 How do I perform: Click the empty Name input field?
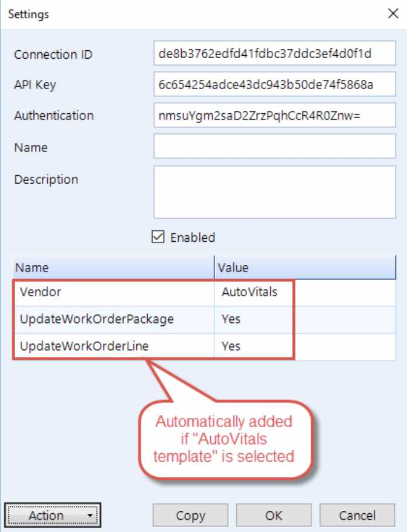pos(274,147)
